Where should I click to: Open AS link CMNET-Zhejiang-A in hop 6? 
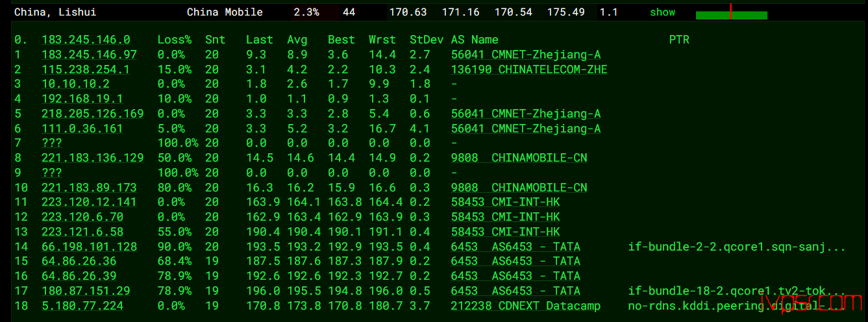coord(526,129)
